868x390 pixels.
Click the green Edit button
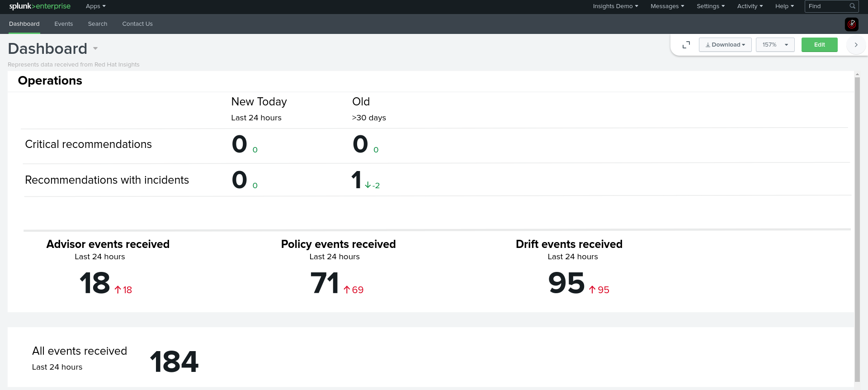click(x=819, y=45)
